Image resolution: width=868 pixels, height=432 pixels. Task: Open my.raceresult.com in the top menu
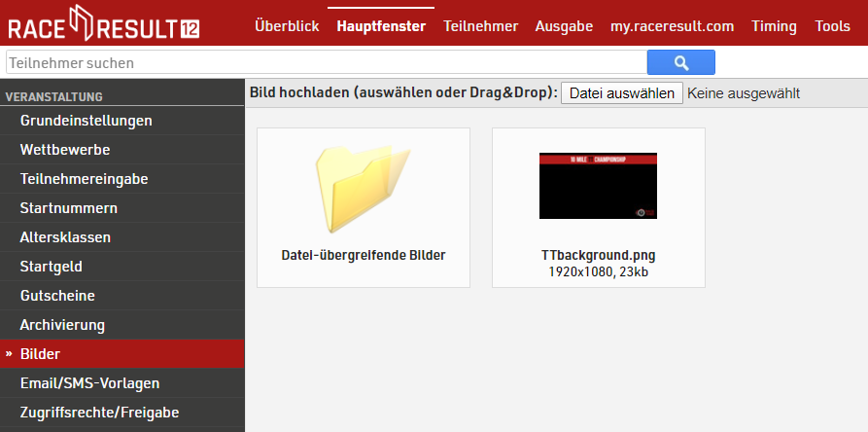pyautogui.click(x=672, y=26)
